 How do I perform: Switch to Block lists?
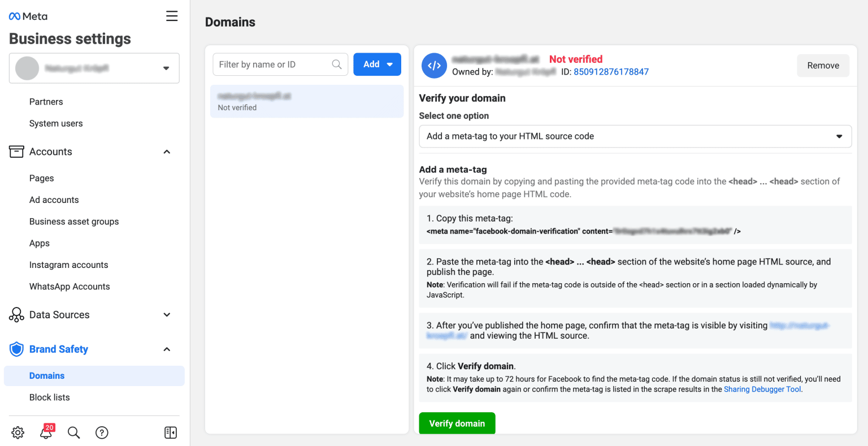point(49,397)
